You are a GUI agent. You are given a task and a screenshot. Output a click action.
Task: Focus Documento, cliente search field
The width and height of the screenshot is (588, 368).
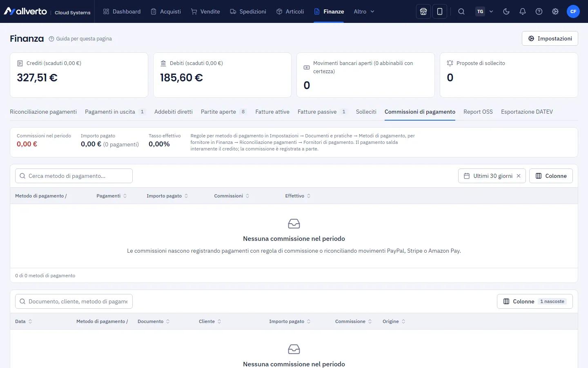74,301
